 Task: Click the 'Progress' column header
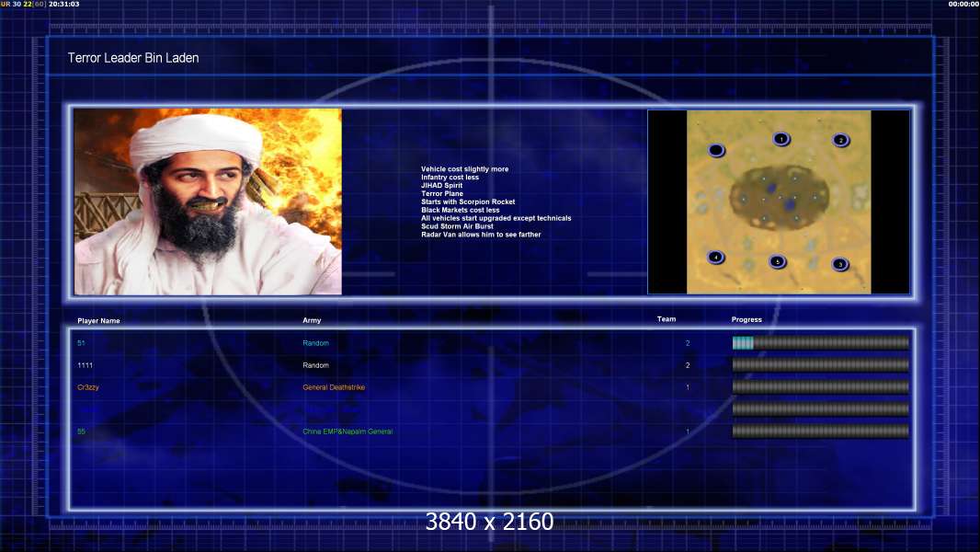746,319
